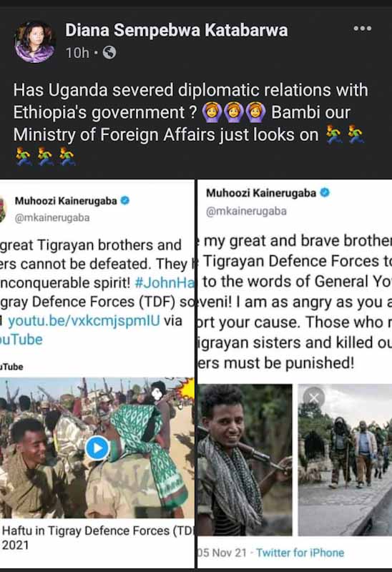Close the marching soldiers photo with X

(313, 398)
